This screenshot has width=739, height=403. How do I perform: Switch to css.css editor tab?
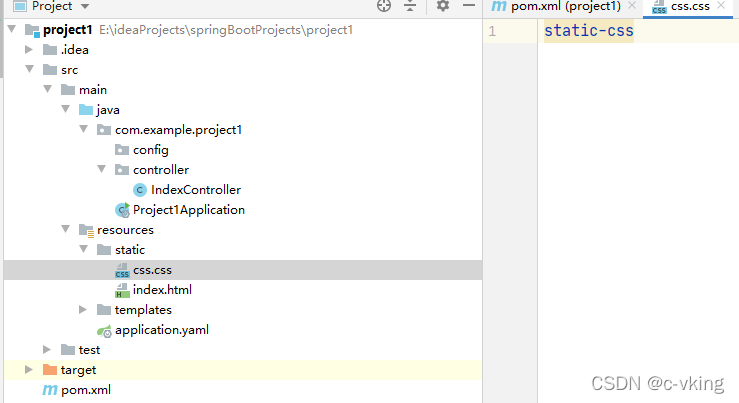point(690,6)
